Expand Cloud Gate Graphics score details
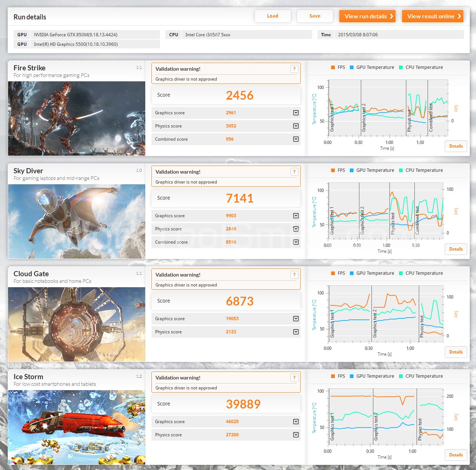Image resolution: width=476 pixels, height=470 pixels. point(296,319)
